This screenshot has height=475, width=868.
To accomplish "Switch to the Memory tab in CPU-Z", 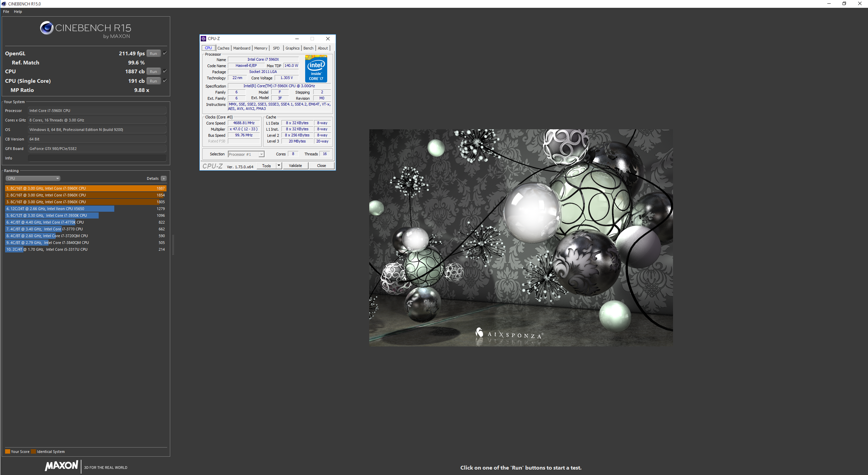I will coord(261,48).
